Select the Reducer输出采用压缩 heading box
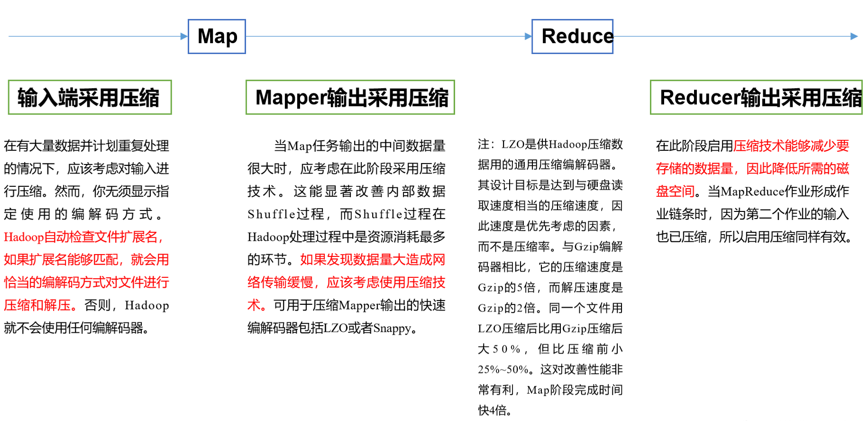This screenshot has height=421, width=868. [756, 97]
